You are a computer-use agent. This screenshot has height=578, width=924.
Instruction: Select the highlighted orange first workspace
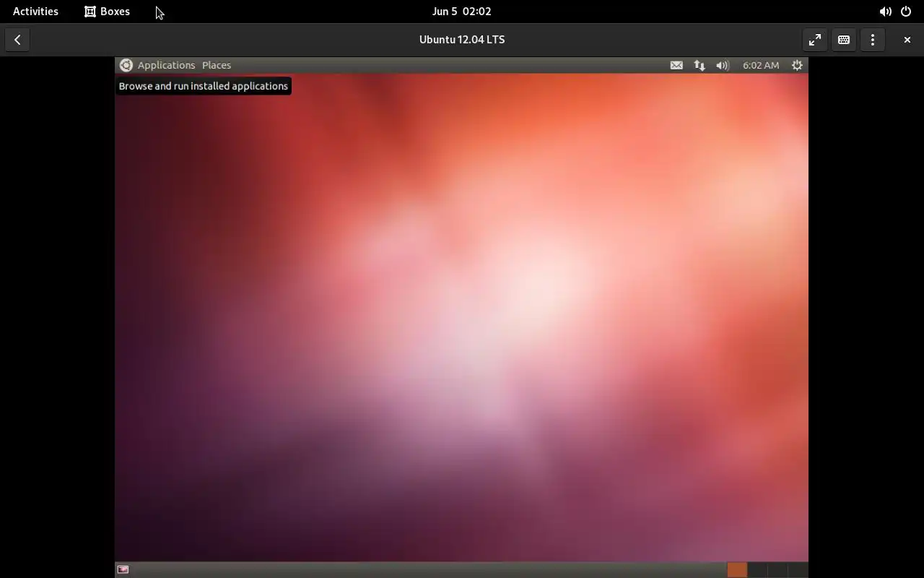pyautogui.click(x=737, y=569)
